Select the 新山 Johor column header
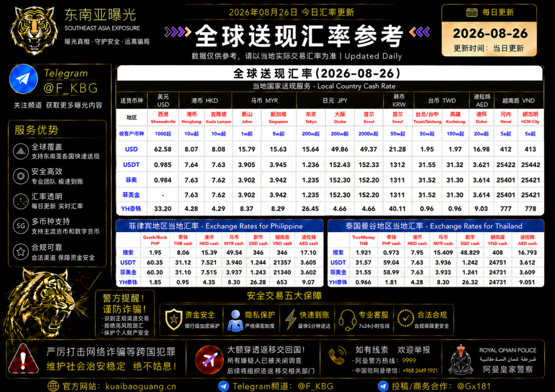Image resolution: width=555 pixels, height=392 pixels. tap(247, 117)
